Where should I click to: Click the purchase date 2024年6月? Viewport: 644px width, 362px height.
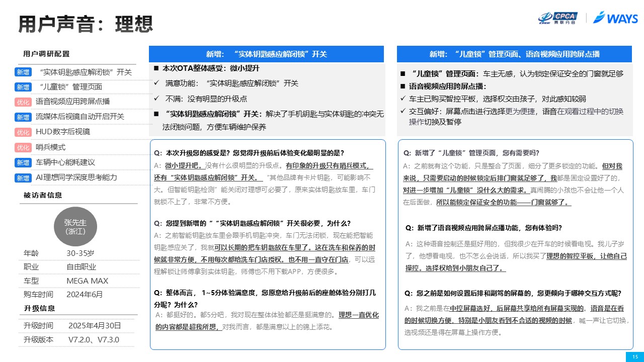tap(85, 294)
